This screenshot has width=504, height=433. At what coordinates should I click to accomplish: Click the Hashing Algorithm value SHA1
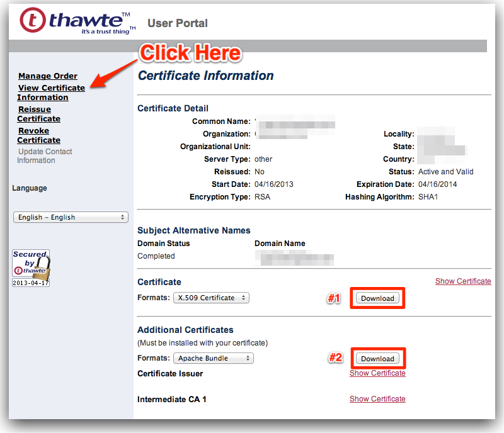click(428, 196)
